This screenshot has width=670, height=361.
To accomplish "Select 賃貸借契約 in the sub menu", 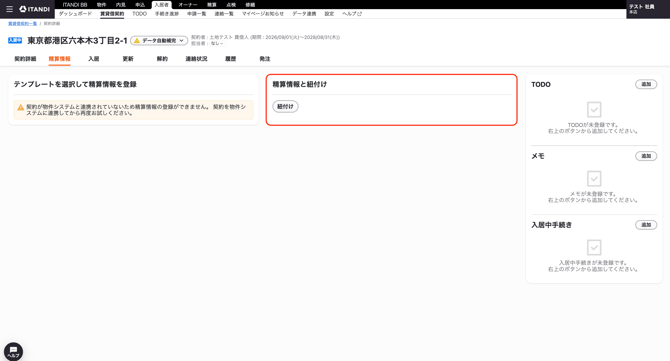I will point(112,14).
